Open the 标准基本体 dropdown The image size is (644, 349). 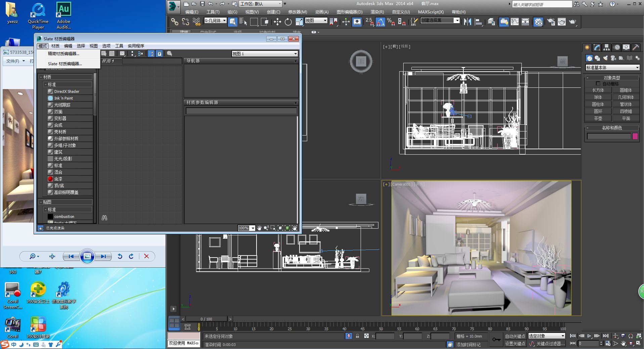pyautogui.click(x=612, y=68)
